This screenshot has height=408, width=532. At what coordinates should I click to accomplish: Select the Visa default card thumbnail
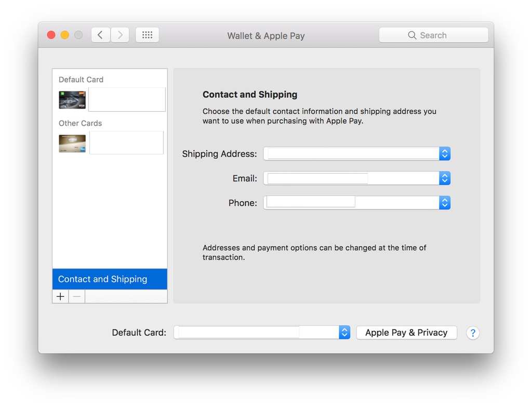pyautogui.click(x=72, y=99)
